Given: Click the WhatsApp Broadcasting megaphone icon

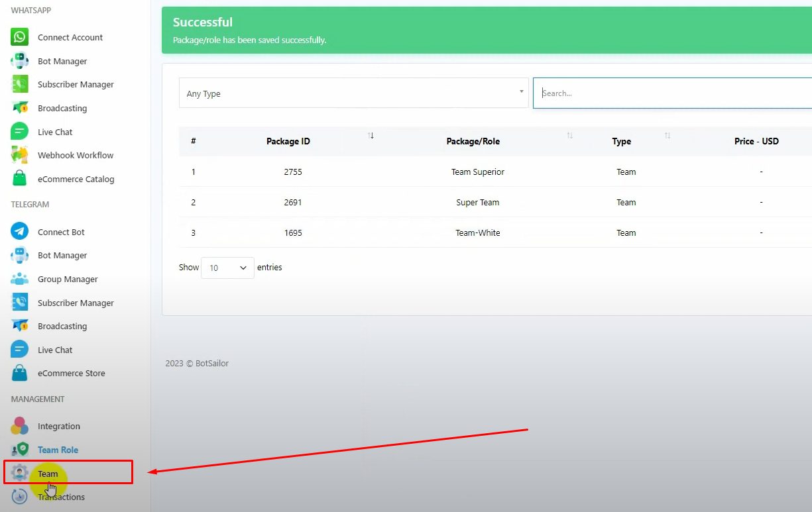Looking at the screenshot, I should tap(20, 108).
